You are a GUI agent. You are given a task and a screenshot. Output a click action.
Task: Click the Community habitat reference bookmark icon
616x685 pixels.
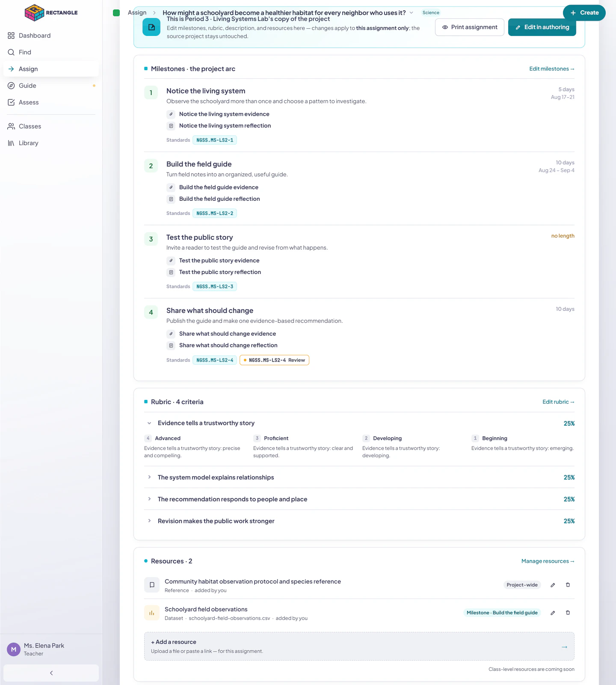[x=152, y=585]
